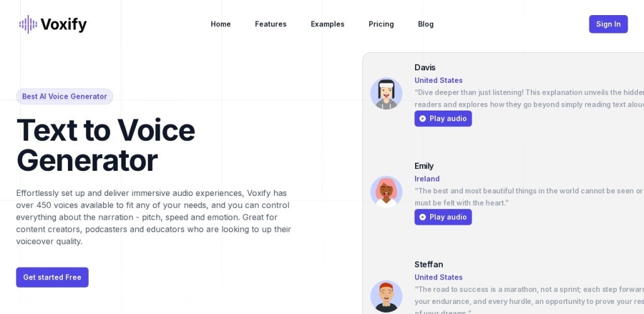Image resolution: width=644 pixels, height=314 pixels.
Task: Click Steffan's avatar icon
Action: (386, 296)
